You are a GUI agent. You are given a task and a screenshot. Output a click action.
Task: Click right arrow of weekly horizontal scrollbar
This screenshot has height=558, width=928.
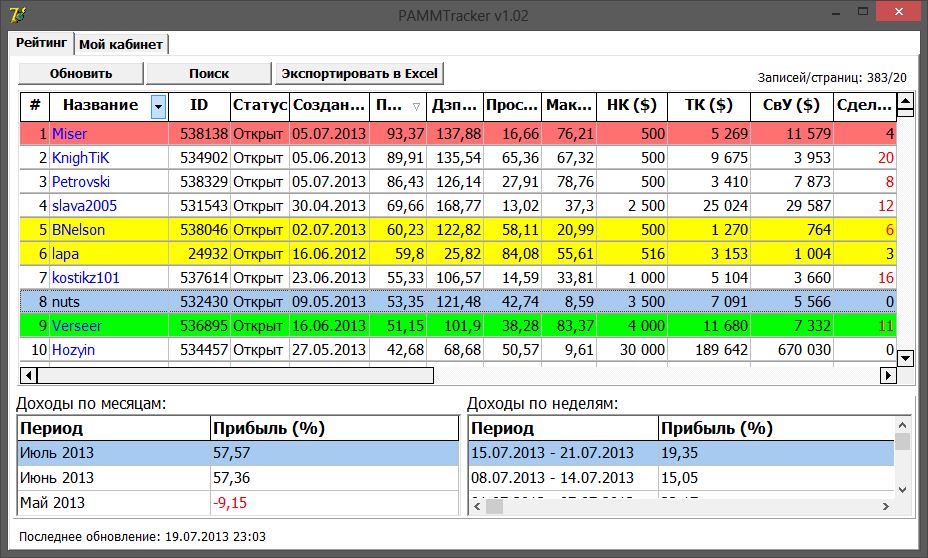(886, 507)
